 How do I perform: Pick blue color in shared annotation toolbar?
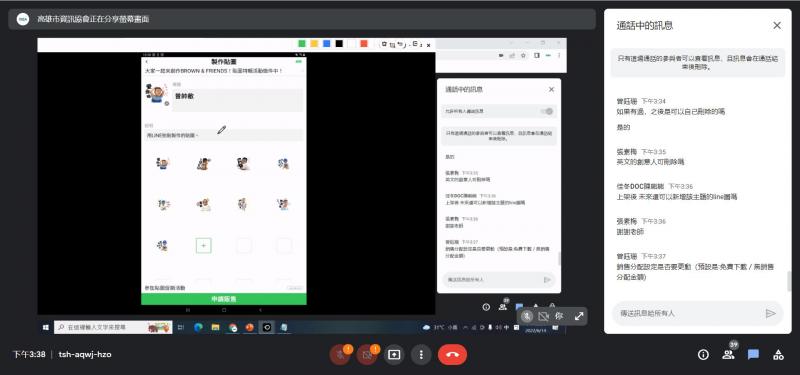pyautogui.click(x=327, y=44)
